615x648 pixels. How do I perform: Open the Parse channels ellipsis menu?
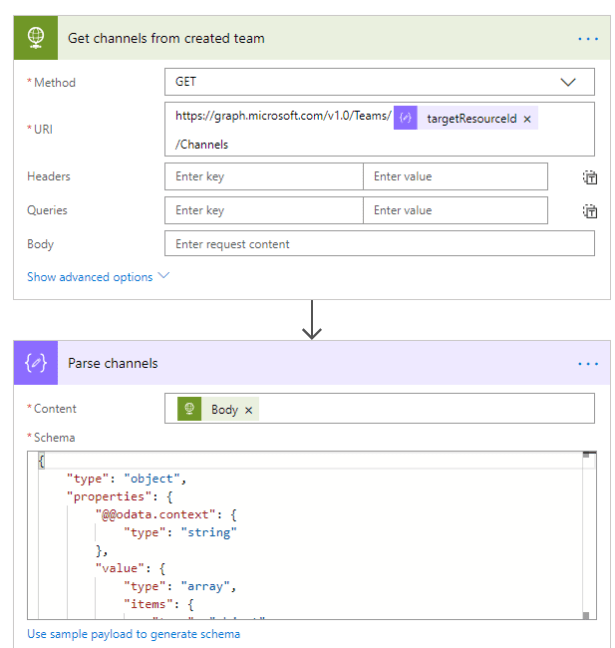[x=587, y=364]
